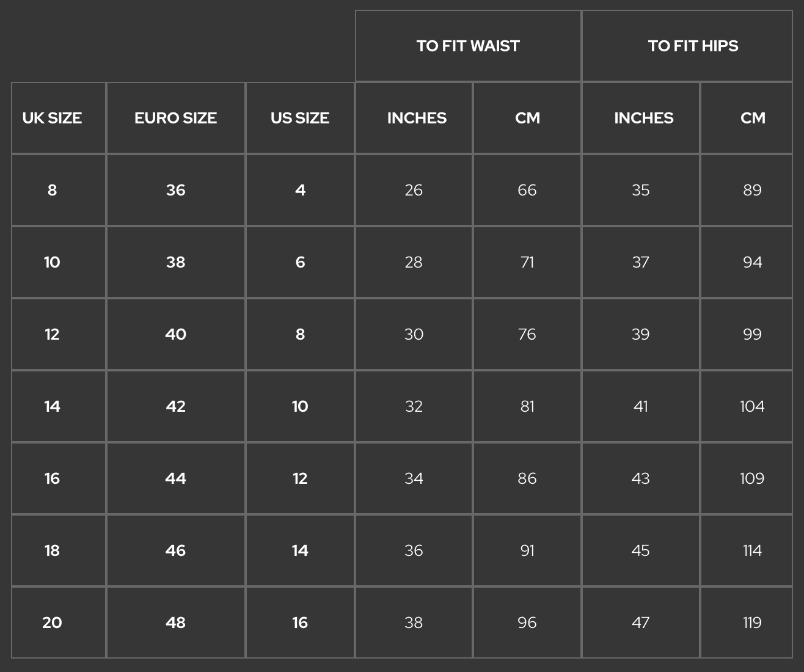
Task: Click the TO FIT HIPS header
Action: pos(693,46)
